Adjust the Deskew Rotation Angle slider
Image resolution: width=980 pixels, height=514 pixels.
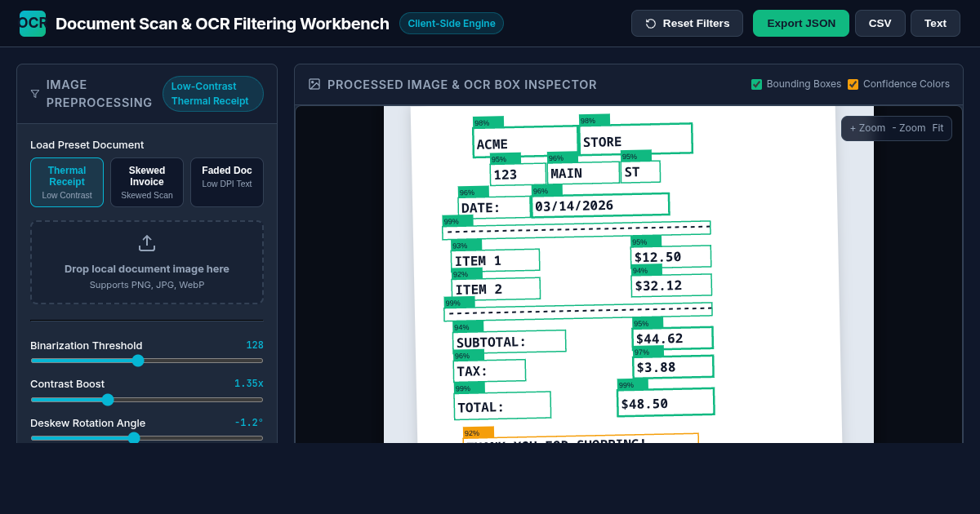(147, 438)
